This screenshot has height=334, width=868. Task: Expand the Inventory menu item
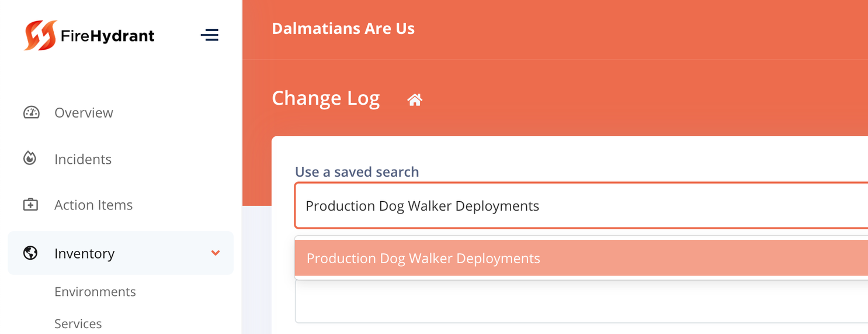click(x=120, y=253)
